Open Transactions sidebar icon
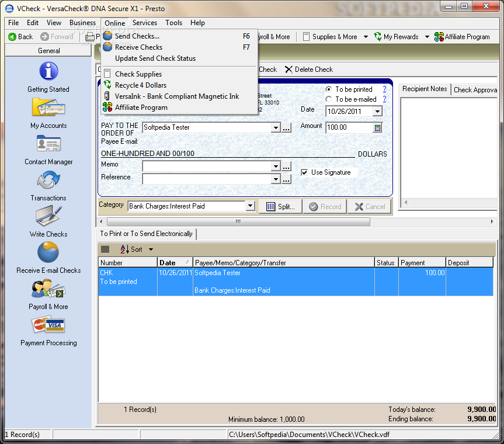 pyautogui.click(x=48, y=180)
